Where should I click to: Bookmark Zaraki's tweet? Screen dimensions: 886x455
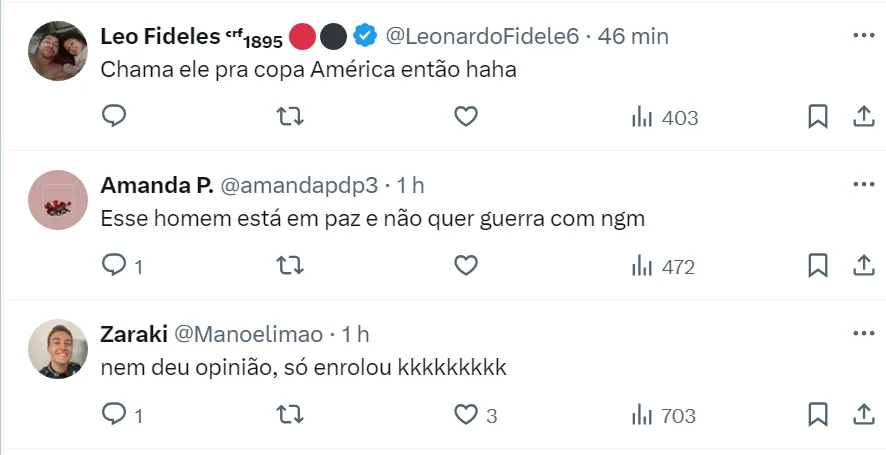tap(817, 415)
